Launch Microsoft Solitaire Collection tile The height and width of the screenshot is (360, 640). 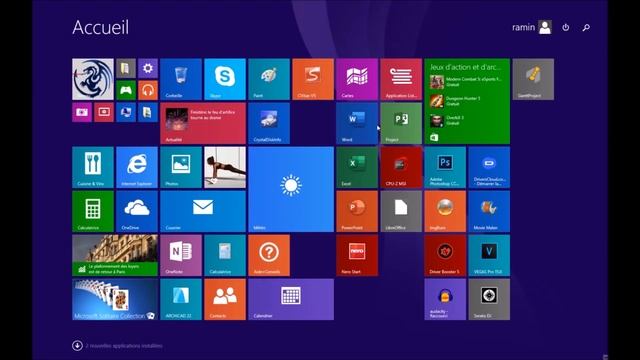point(115,300)
